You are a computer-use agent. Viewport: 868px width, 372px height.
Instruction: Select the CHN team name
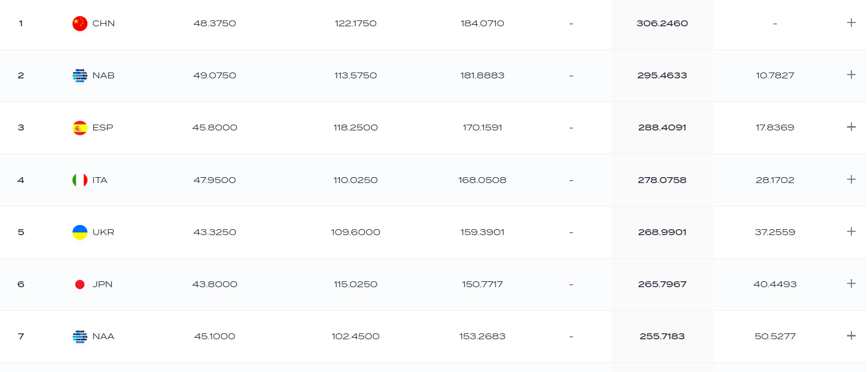pyautogui.click(x=104, y=24)
